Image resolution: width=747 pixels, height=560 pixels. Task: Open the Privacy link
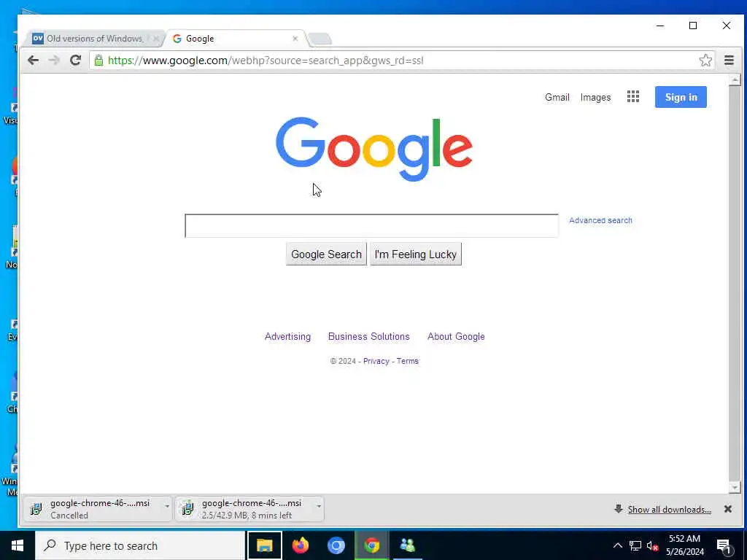pyautogui.click(x=376, y=361)
